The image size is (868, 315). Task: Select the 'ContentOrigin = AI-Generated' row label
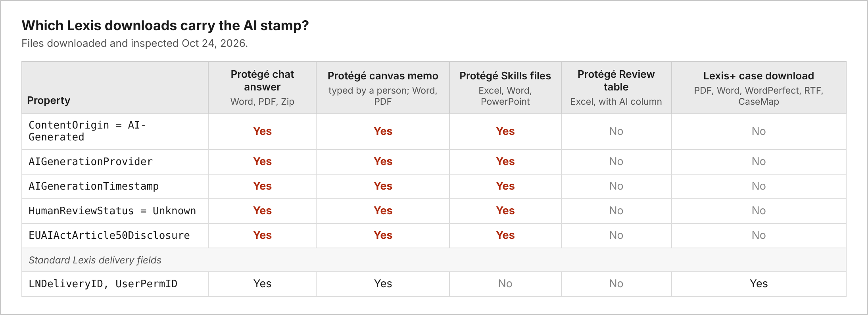(87, 131)
